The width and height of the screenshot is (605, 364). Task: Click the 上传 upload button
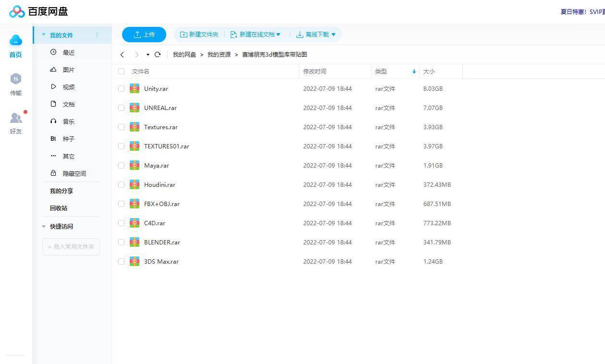click(x=144, y=35)
